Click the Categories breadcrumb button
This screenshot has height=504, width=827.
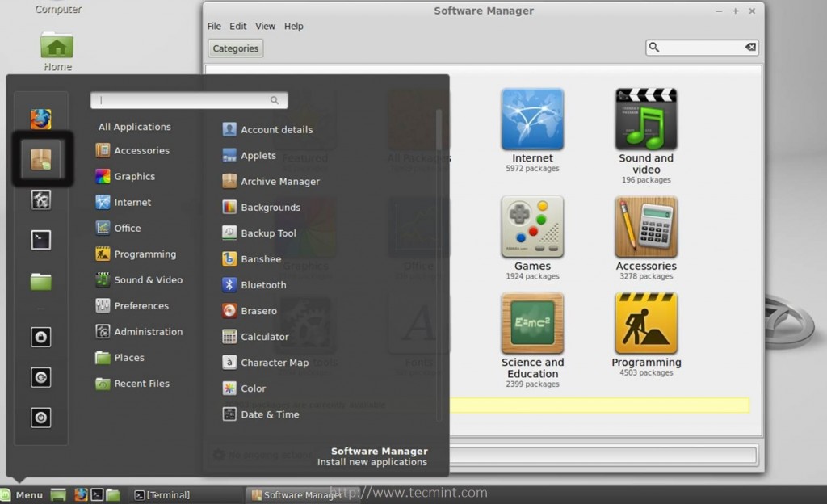click(235, 48)
